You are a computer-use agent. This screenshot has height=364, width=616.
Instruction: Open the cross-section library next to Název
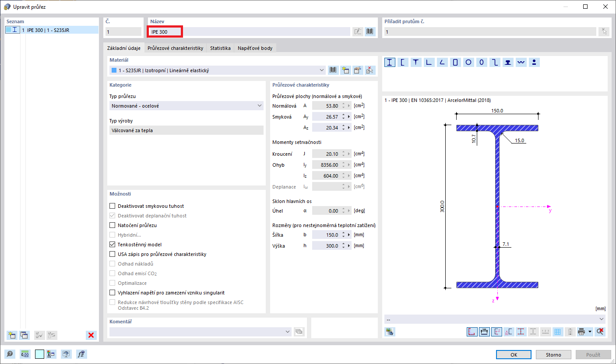coord(370,31)
